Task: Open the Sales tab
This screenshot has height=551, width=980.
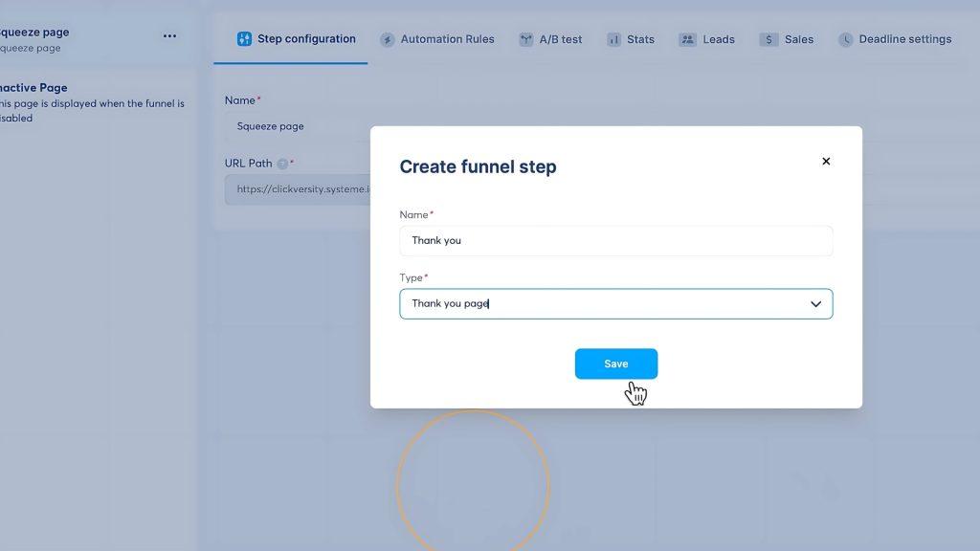Action: point(787,39)
